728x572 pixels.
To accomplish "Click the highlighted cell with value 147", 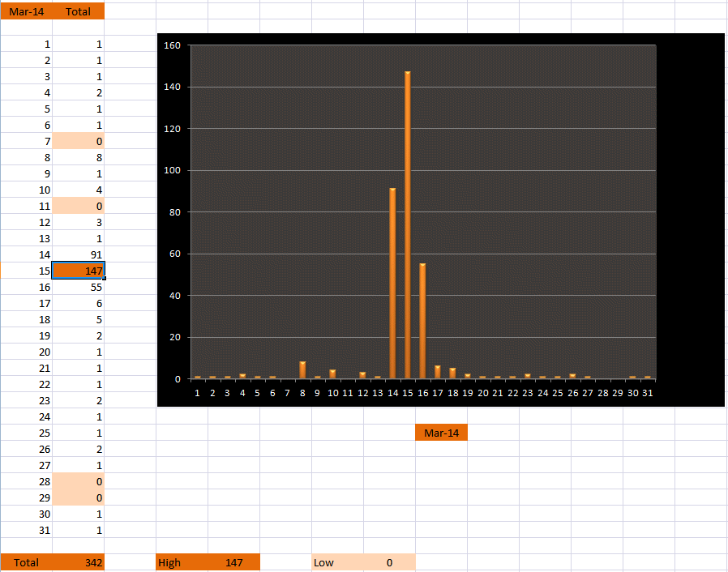I will [x=78, y=271].
